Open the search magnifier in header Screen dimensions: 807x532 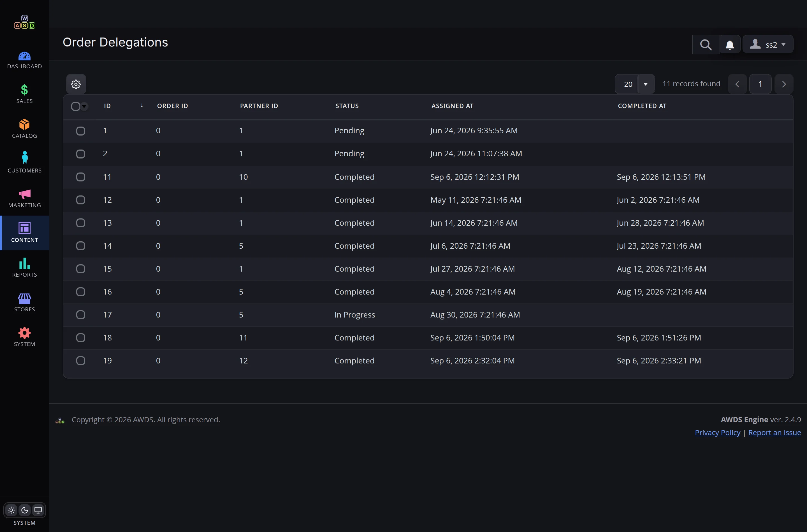706,45
